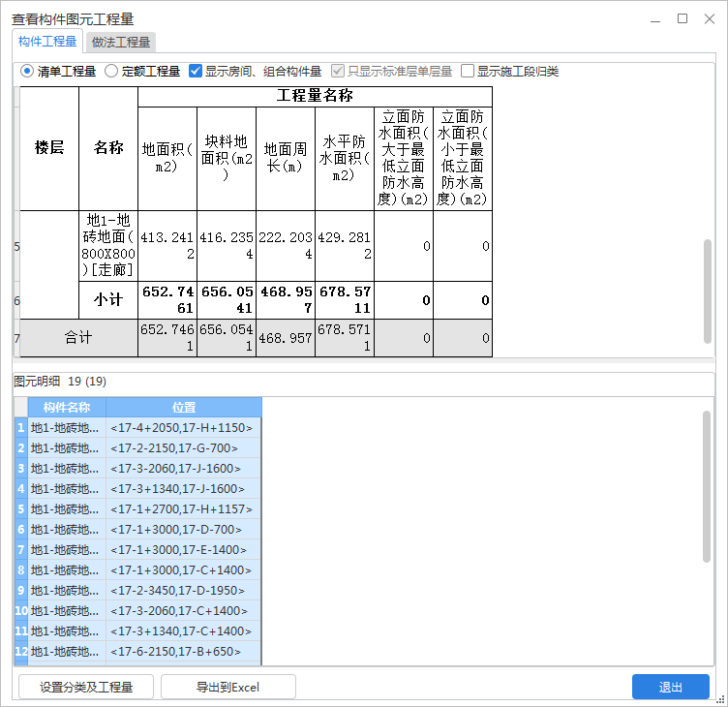Click row number 1 in 图元明细 list
The height and width of the screenshot is (707, 728).
coord(21,427)
